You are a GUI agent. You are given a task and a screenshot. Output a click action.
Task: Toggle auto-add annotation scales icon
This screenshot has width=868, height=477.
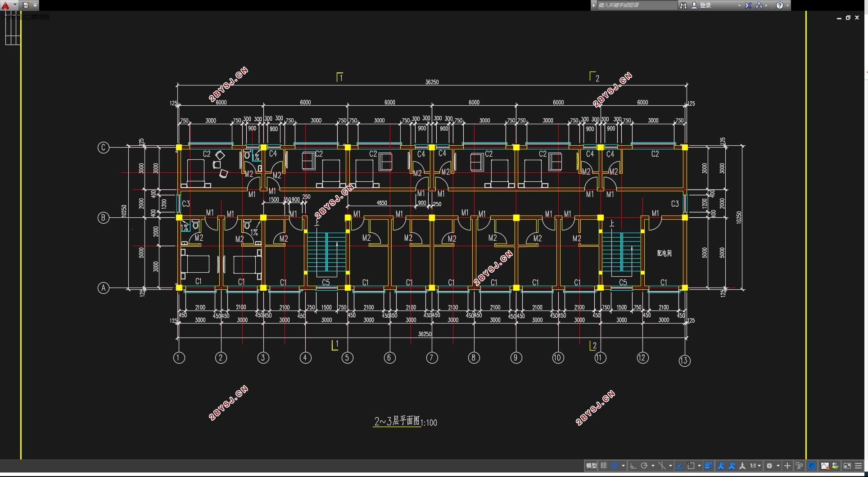(732, 466)
